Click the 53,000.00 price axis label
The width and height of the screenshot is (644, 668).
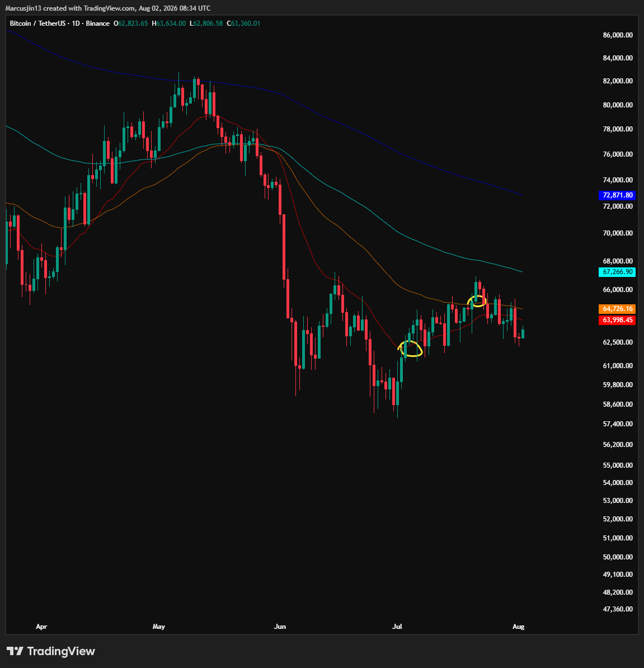pos(618,501)
